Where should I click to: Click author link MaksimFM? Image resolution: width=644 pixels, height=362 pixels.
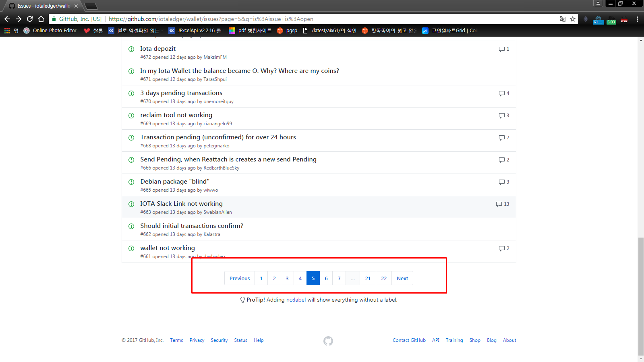click(x=215, y=57)
